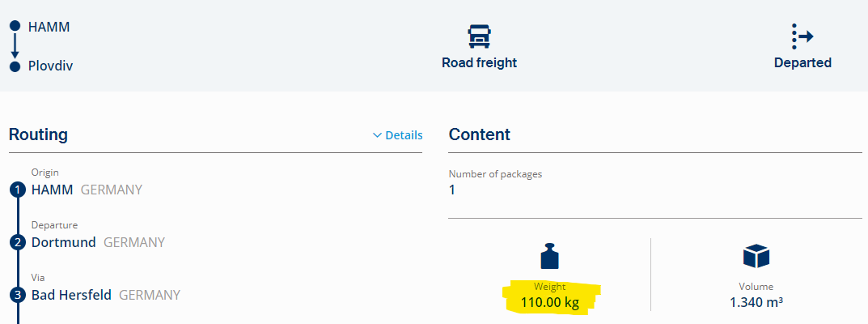The image size is (868, 324).
Task: Click route step 1 circle marker
Action: pos(18,190)
